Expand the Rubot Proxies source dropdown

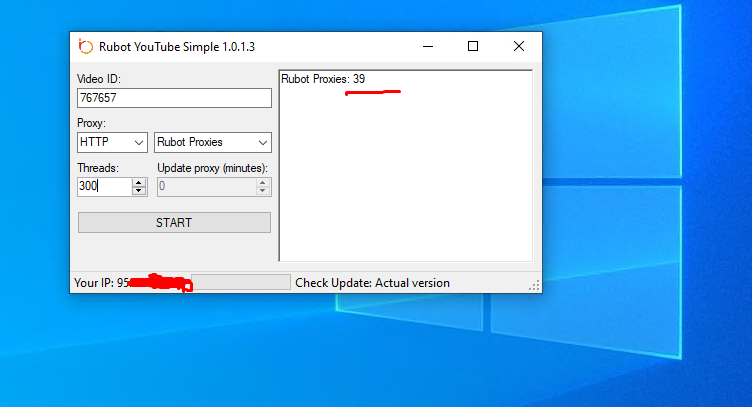pos(212,142)
